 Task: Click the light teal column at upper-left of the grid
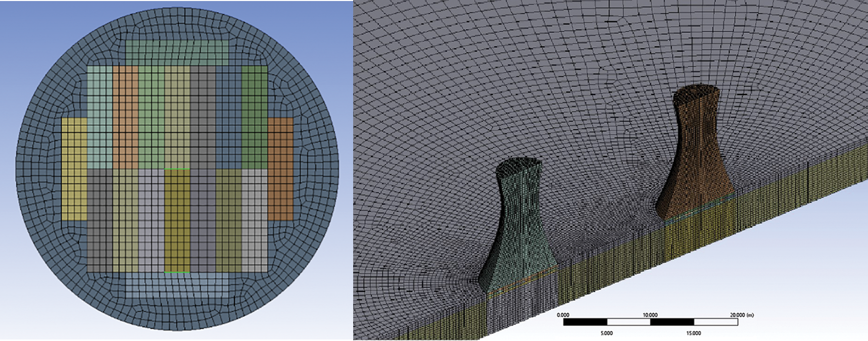[100, 117]
